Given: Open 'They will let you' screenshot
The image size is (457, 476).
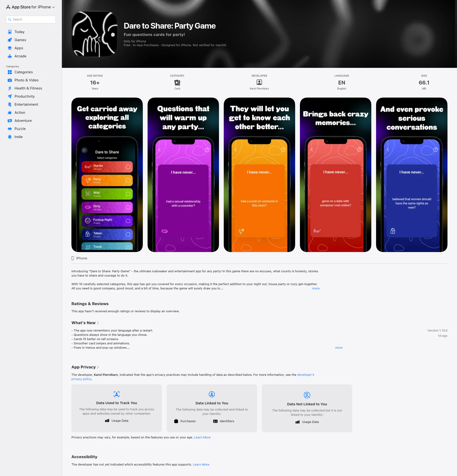Looking at the screenshot, I should point(259,175).
